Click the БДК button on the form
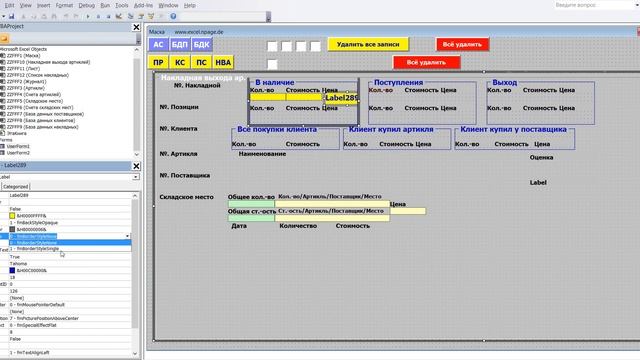Image resolution: width=640 pixels, height=360 pixels. point(201,44)
